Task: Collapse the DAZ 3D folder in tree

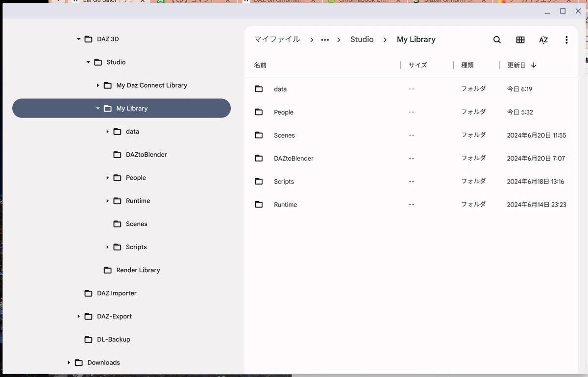Action: pyautogui.click(x=78, y=39)
